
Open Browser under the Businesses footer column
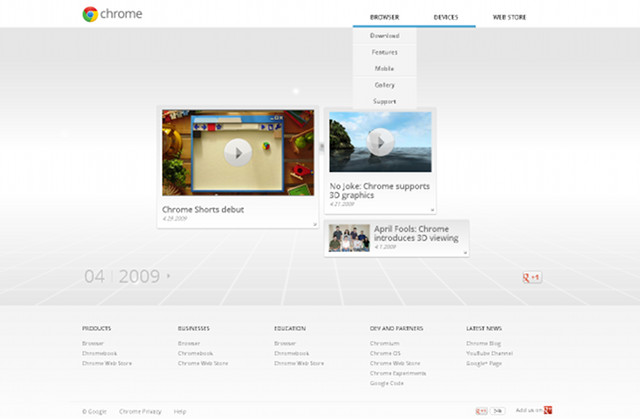pos(189,344)
